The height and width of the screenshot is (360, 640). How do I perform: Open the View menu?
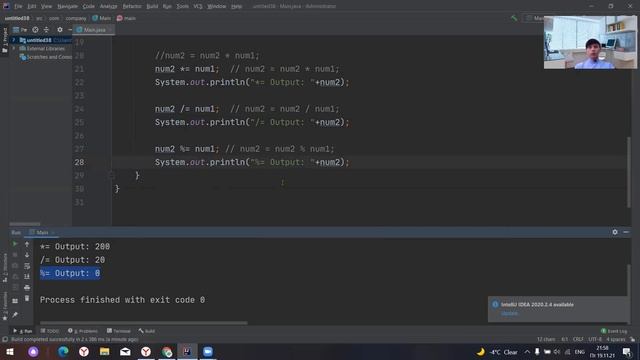click(47, 6)
